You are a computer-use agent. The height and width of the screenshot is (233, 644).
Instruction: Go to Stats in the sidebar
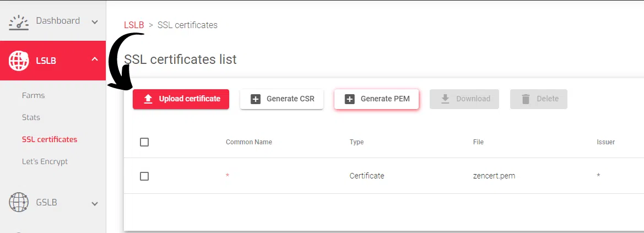tap(31, 117)
